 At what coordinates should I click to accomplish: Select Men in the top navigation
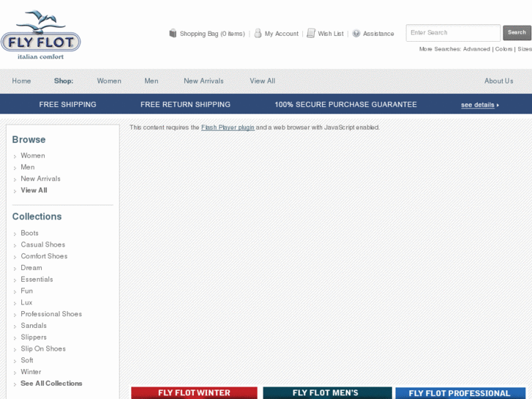pos(151,81)
